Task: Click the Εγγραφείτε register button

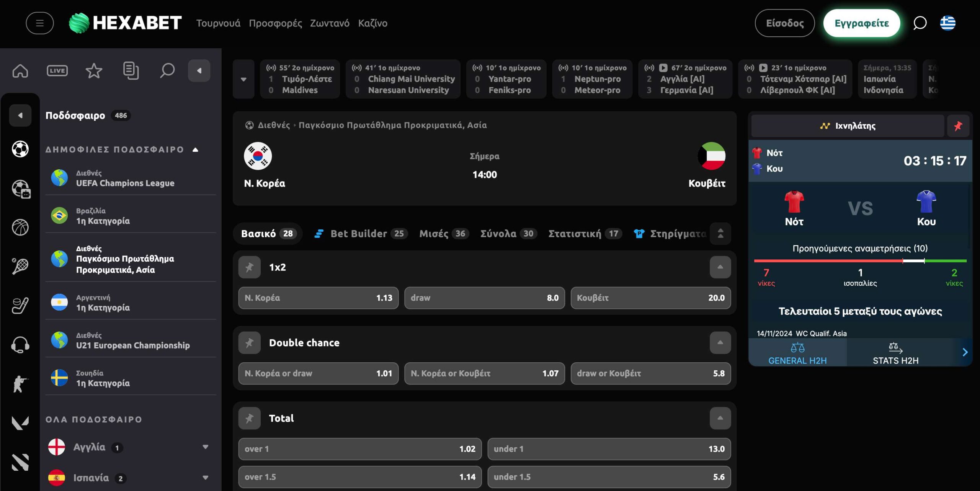Action: tap(862, 23)
